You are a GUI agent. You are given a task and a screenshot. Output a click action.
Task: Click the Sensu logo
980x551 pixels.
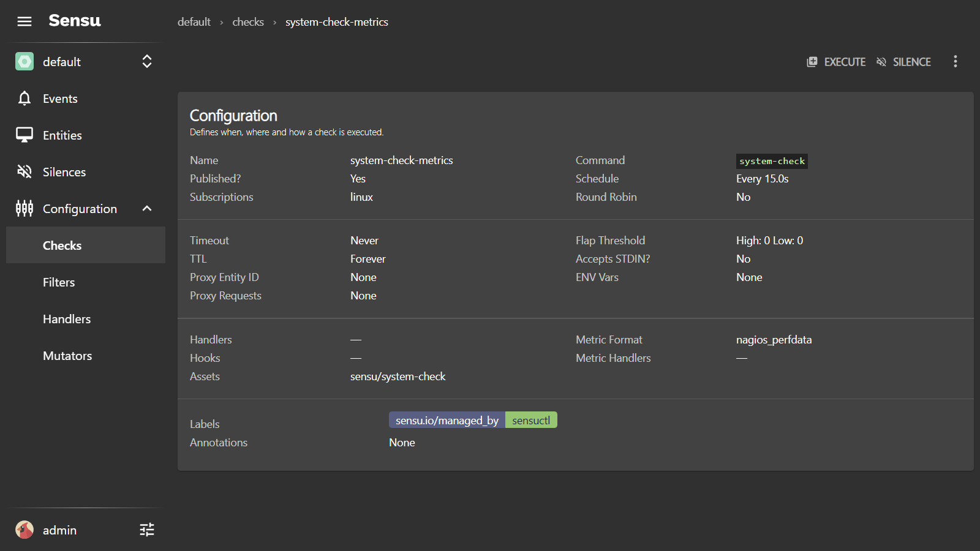click(x=75, y=21)
